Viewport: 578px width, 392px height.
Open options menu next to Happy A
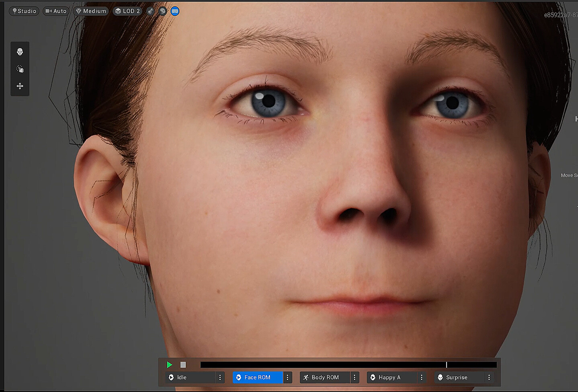(422, 378)
